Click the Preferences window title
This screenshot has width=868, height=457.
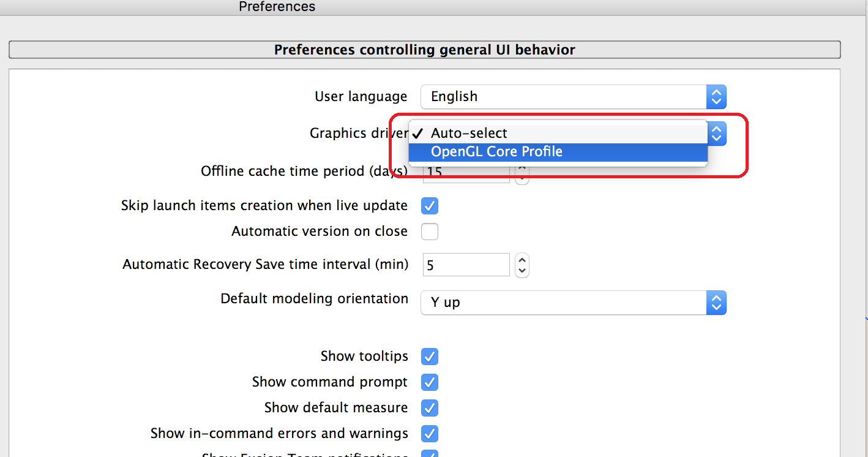pos(277,7)
